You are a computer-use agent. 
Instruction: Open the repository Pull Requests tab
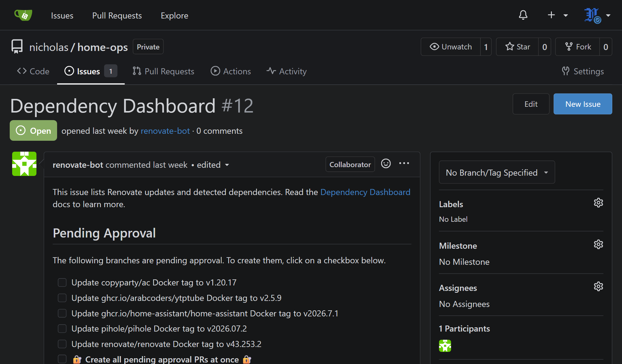163,71
